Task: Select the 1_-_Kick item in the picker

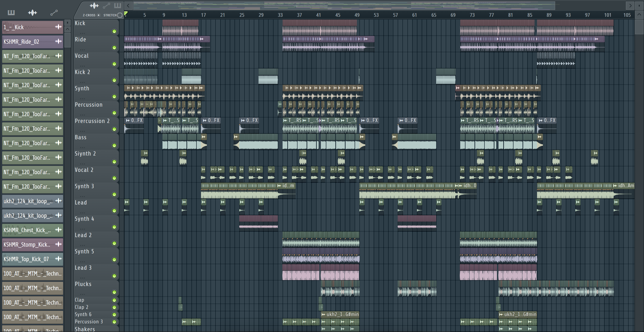Action: click(x=32, y=27)
